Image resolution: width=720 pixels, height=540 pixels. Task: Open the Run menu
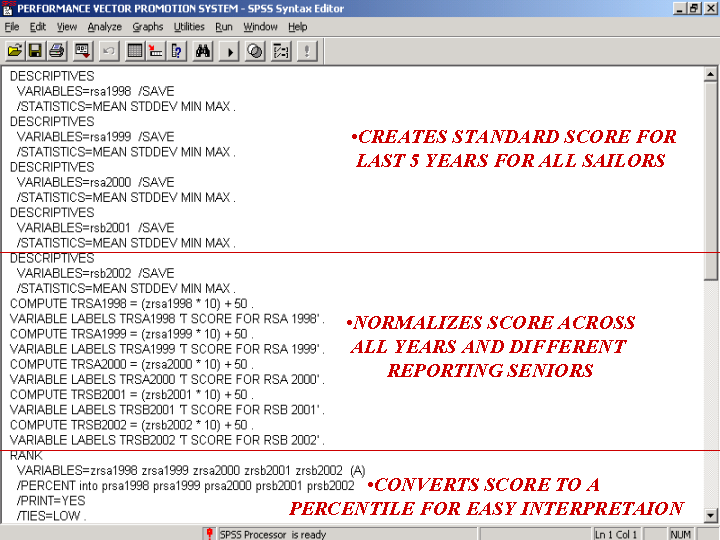point(224,27)
